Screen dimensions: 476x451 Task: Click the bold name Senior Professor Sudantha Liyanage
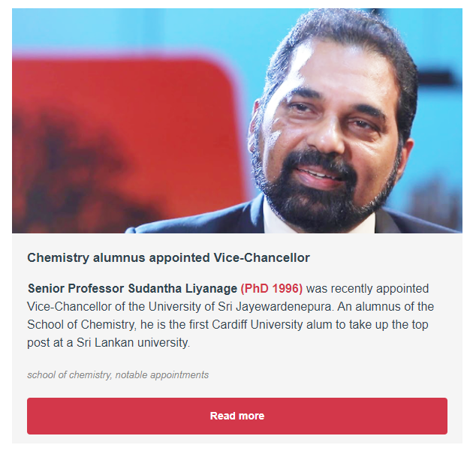(x=132, y=288)
